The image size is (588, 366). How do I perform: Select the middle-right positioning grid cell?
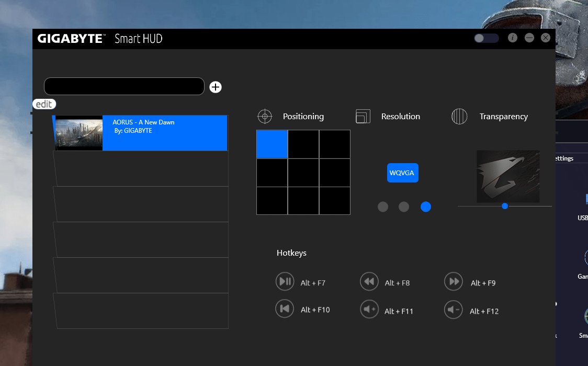(x=334, y=173)
